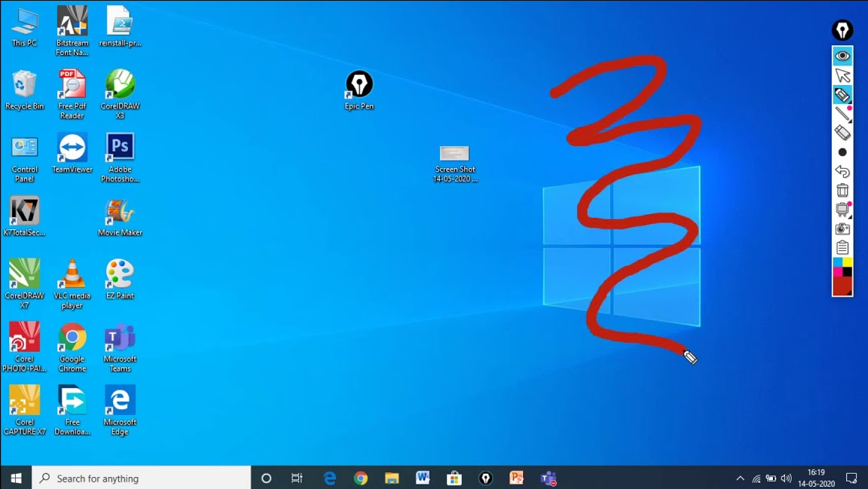Open the clipboard menu icon in Epic Pen
This screenshot has width=868, height=489.
coord(842,248)
